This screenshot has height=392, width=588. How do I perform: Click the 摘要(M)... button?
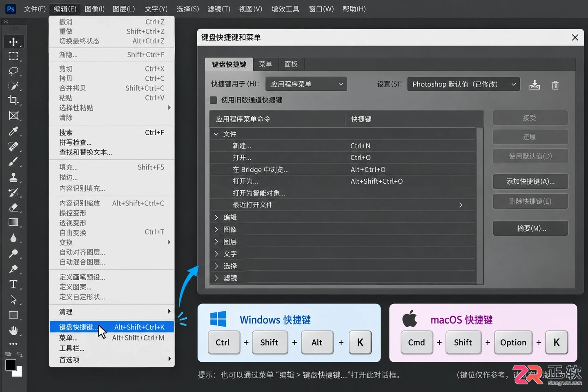(530, 228)
